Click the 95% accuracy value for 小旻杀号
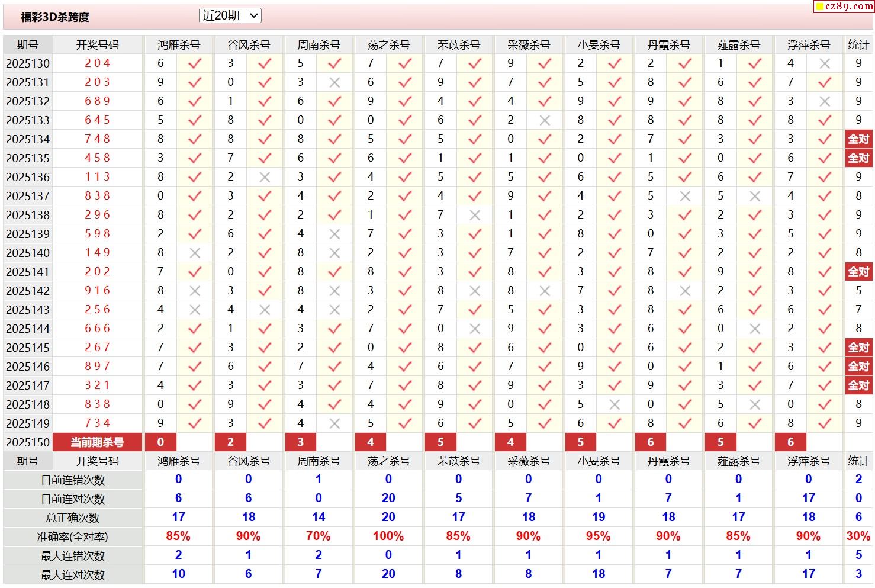 coord(598,536)
